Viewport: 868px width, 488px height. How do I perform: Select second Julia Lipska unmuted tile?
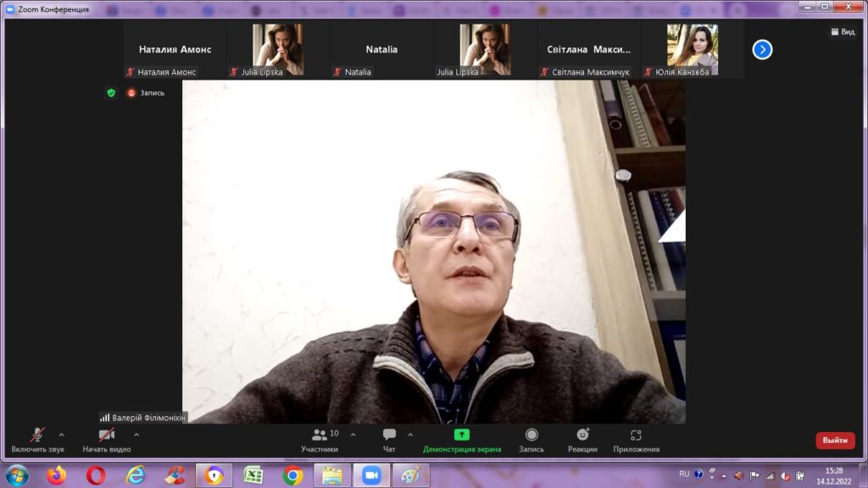pyautogui.click(x=485, y=50)
